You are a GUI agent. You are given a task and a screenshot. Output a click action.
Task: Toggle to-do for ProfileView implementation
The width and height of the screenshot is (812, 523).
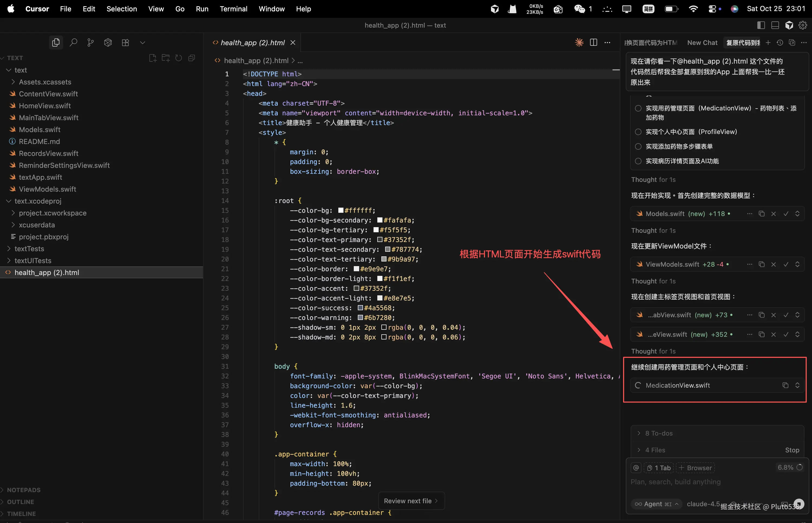coord(638,132)
